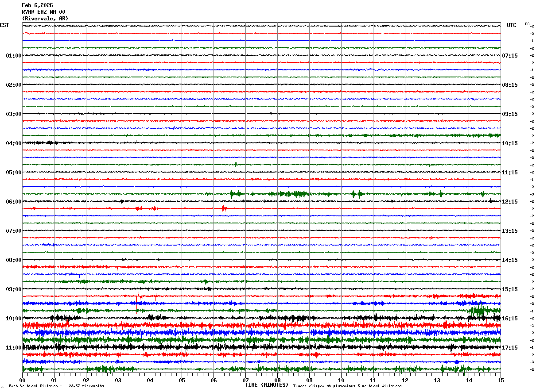Click minute tick 05 on the bottom axis
Viewport: 536px width, 392px height.
(182, 380)
